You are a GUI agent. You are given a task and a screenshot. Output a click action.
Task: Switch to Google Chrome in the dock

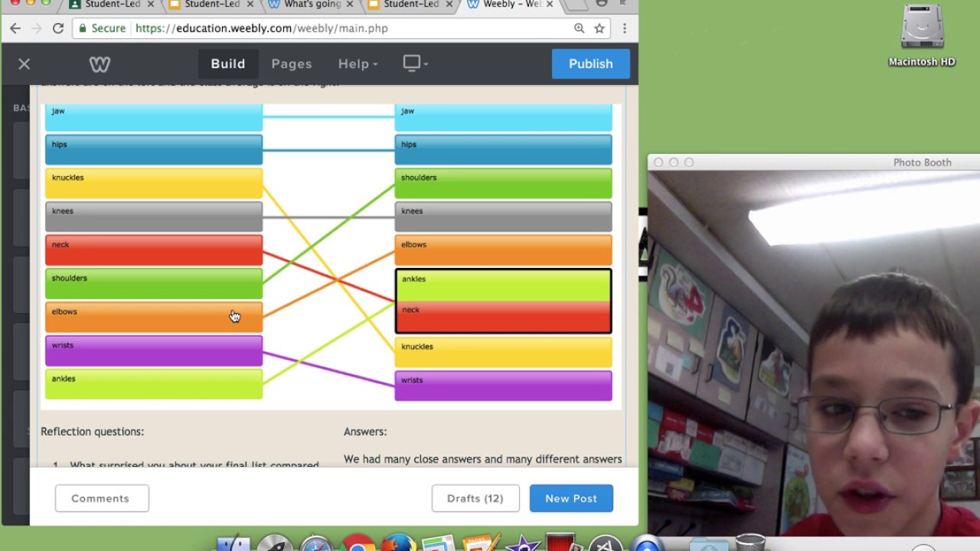click(358, 543)
